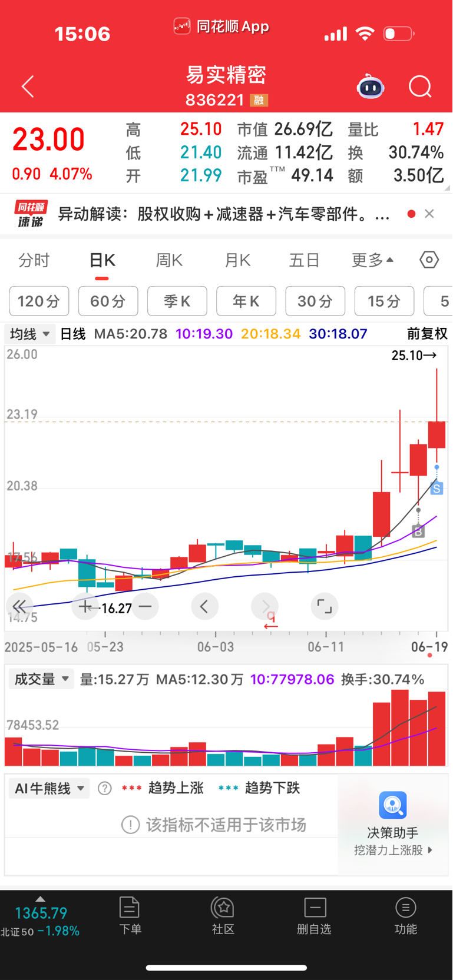
Task: Read the 异动解读 news headline
Action: tap(224, 214)
